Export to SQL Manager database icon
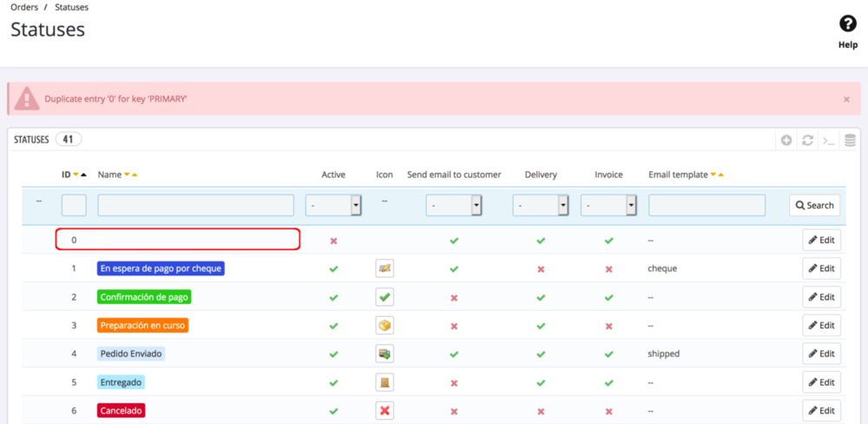 [850, 140]
